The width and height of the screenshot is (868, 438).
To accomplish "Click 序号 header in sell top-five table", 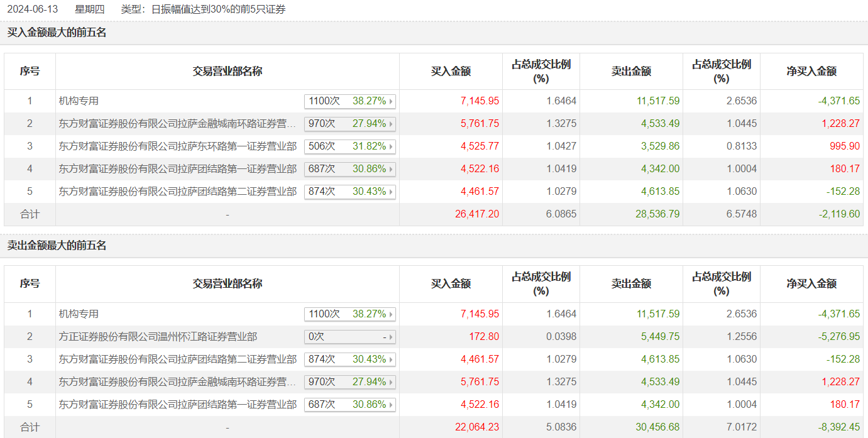I will (30, 284).
